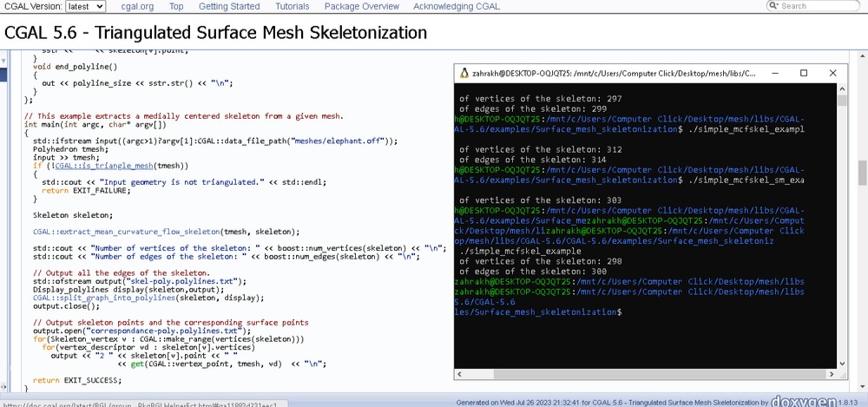Open the Tutorials menu item
This screenshot has width=868, height=407.
293,7
